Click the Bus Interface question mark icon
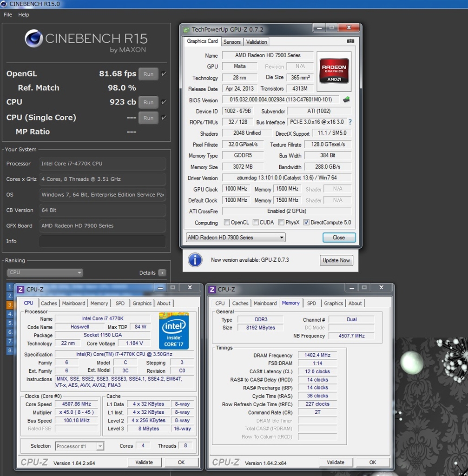The image size is (468, 476). [350, 122]
